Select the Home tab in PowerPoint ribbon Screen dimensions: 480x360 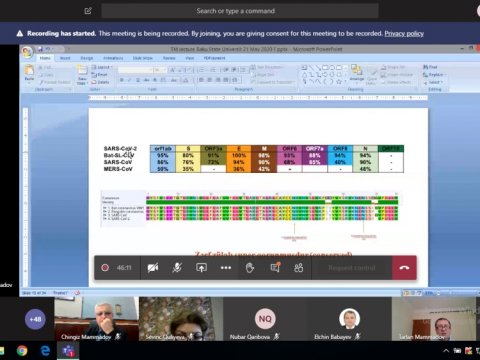tap(45, 58)
